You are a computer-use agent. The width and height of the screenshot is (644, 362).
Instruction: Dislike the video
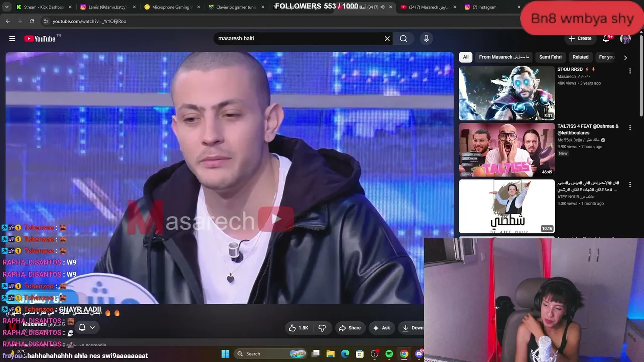click(x=322, y=328)
